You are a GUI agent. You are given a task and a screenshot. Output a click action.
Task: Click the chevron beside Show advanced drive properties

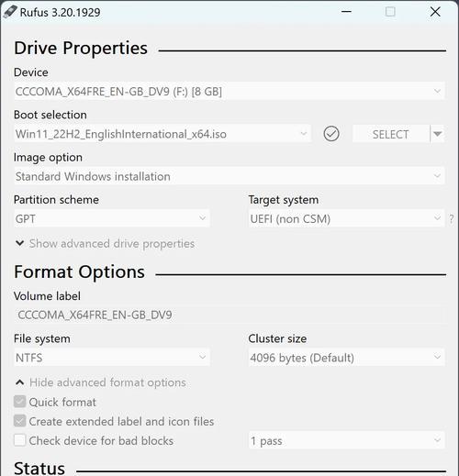click(20, 243)
